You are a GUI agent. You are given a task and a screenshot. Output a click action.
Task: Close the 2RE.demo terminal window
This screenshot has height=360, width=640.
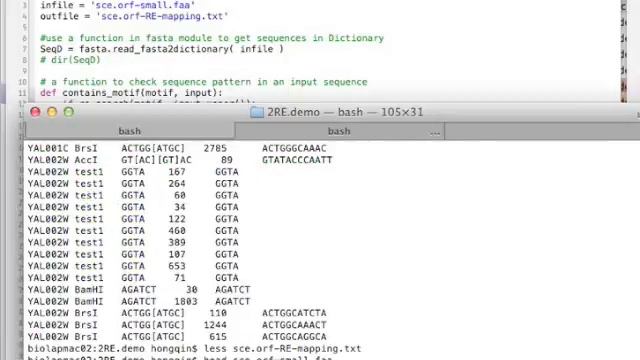(36, 112)
